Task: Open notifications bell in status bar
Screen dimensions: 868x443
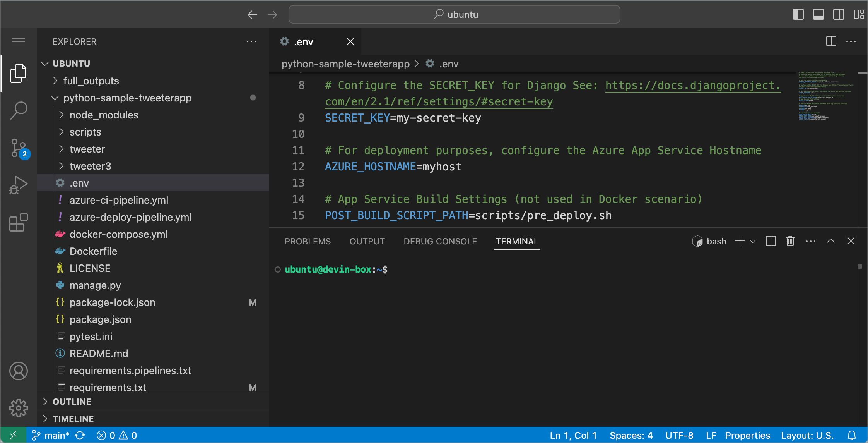Action: click(x=851, y=435)
